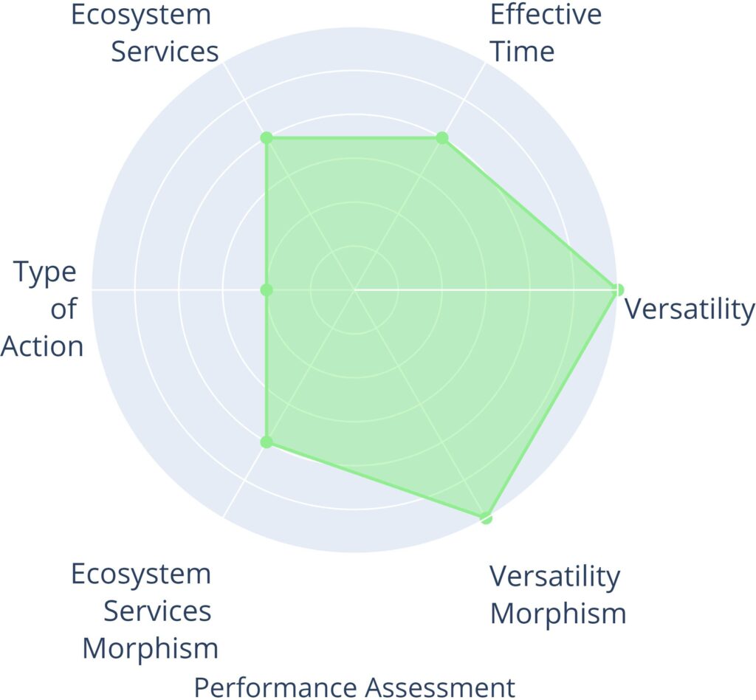Click the Ecosystem Services Morphism data point

(267, 442)
